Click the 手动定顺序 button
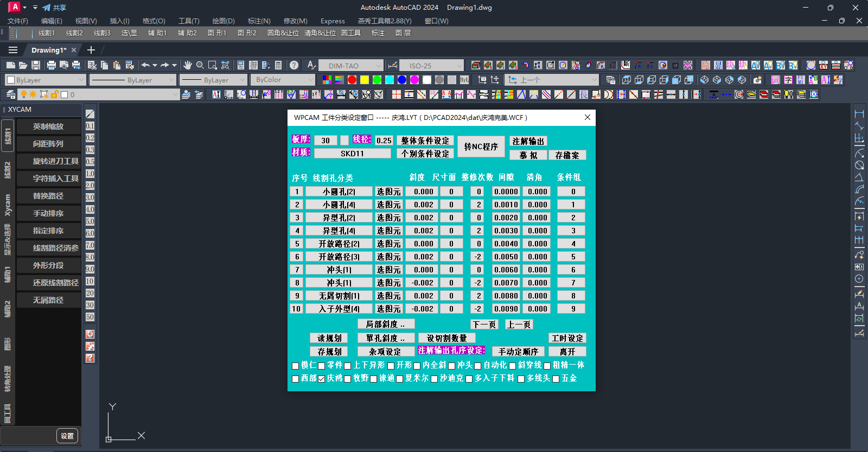 click(518, 352)
